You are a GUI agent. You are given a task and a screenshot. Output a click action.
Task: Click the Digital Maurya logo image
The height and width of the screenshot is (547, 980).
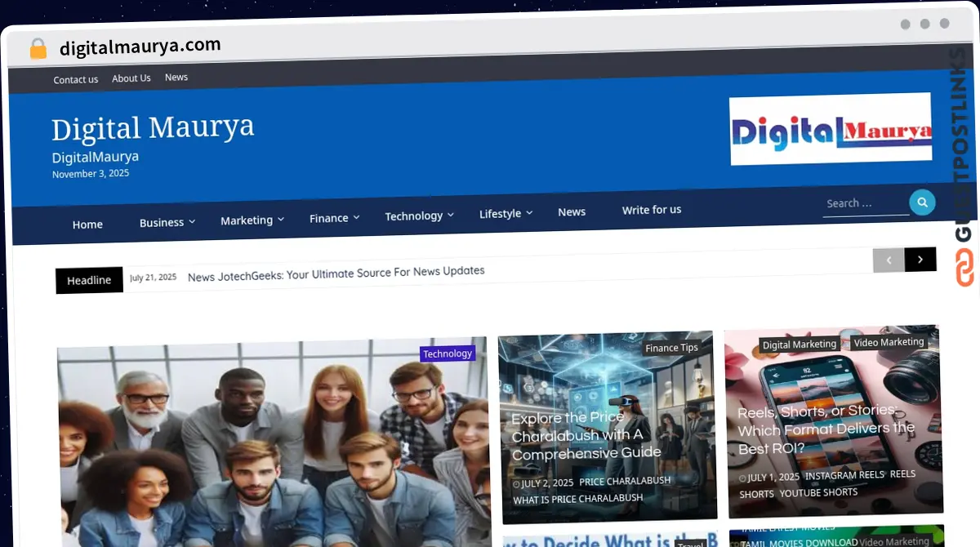click(x=830, y=129)
